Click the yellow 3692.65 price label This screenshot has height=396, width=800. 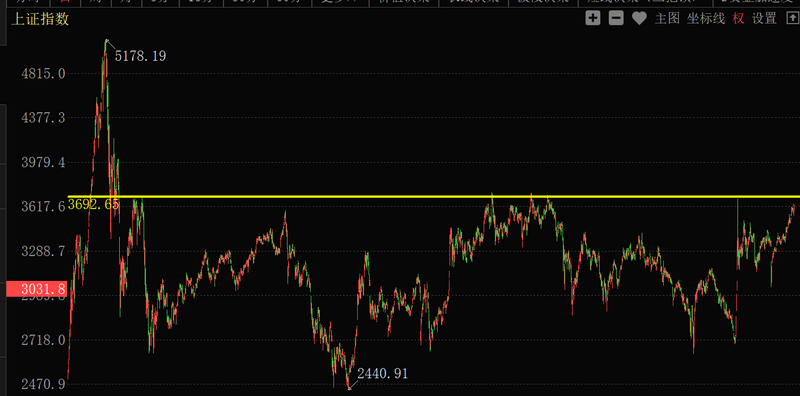pos(93,205)
